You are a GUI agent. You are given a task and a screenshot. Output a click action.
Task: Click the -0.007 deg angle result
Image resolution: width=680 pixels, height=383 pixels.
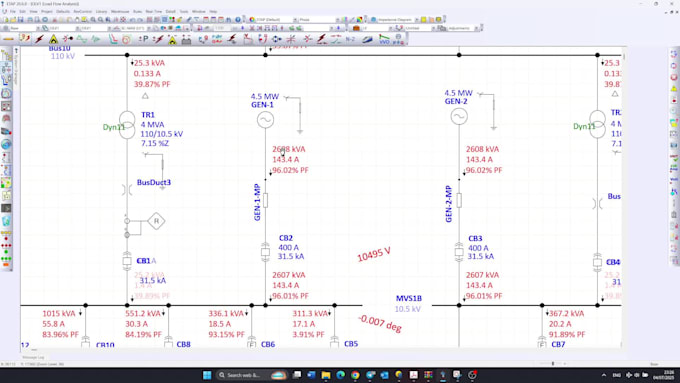tap(380, 324)
